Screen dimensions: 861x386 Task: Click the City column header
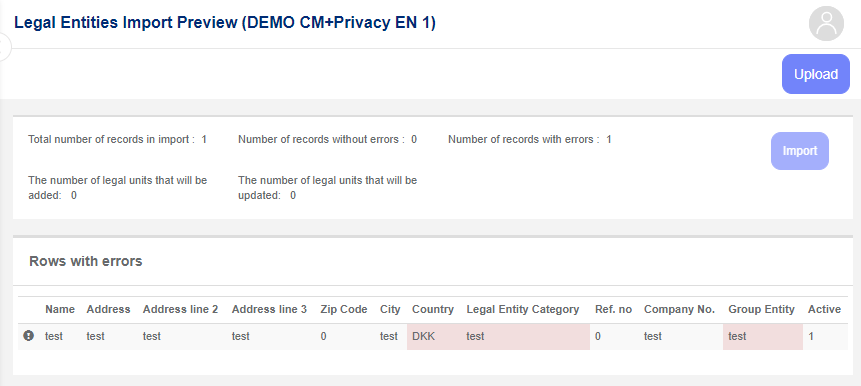click(390, 309)
